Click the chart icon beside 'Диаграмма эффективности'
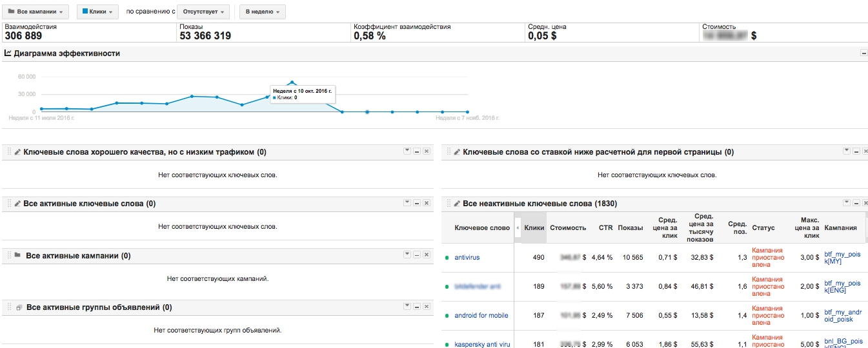The height and width of the screenshot is (348, 868). (x=8, y=53)
